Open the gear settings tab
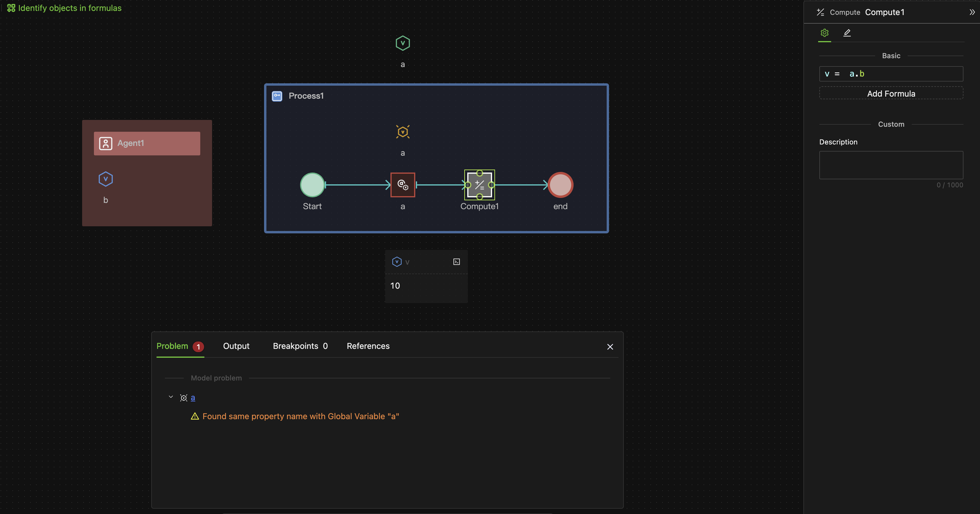Screen dimensions: 980x514 (824, 33)
